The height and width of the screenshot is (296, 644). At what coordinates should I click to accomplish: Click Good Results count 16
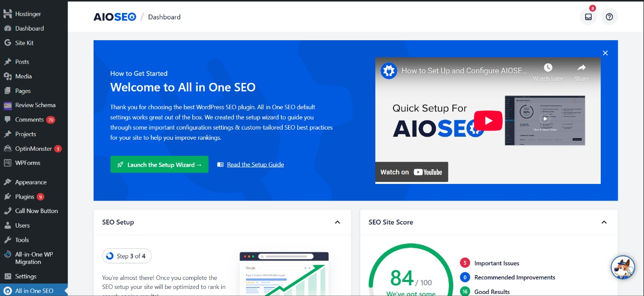tap(465, 291)
